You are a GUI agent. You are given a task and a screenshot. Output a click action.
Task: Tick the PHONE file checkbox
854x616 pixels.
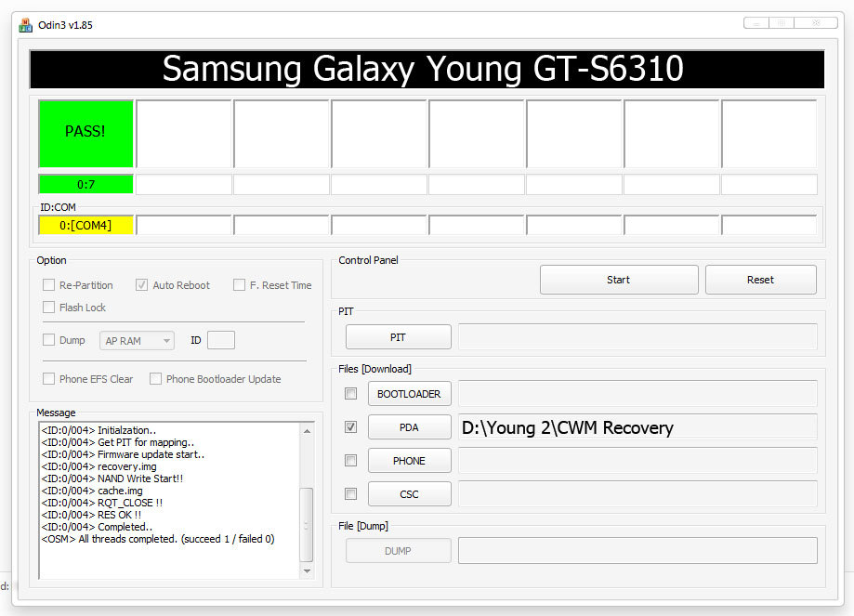(x=350, y=460)
